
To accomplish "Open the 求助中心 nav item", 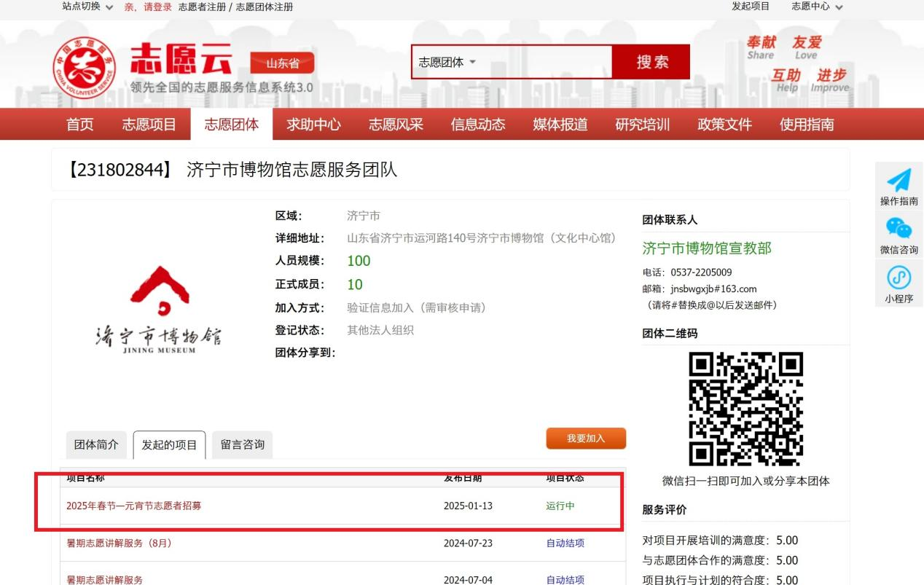I will 314,125.
